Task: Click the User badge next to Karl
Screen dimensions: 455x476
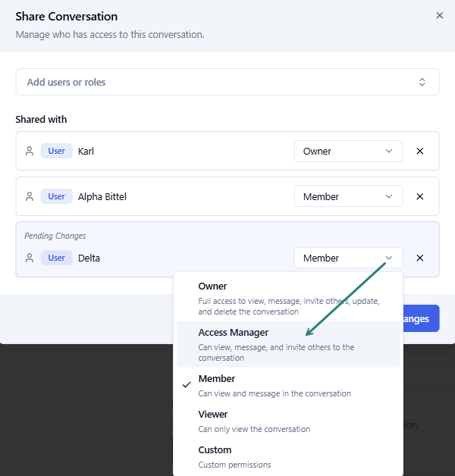Action: (57, 151)
